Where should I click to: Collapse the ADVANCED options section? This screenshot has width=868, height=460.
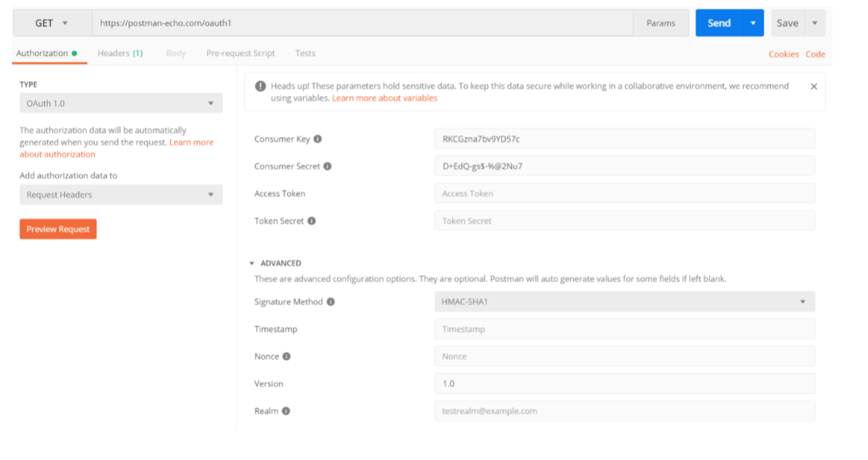click(x=252, y=264)
